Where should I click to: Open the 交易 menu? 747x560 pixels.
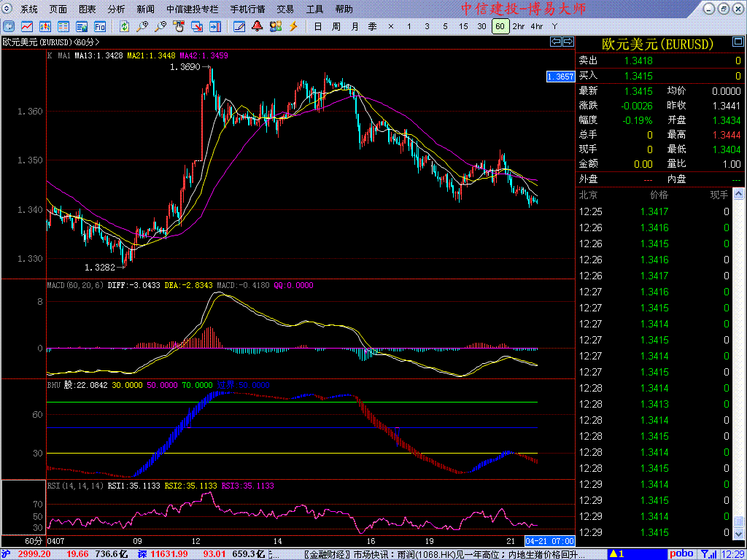pyautogui.click(x=285, y=9)
